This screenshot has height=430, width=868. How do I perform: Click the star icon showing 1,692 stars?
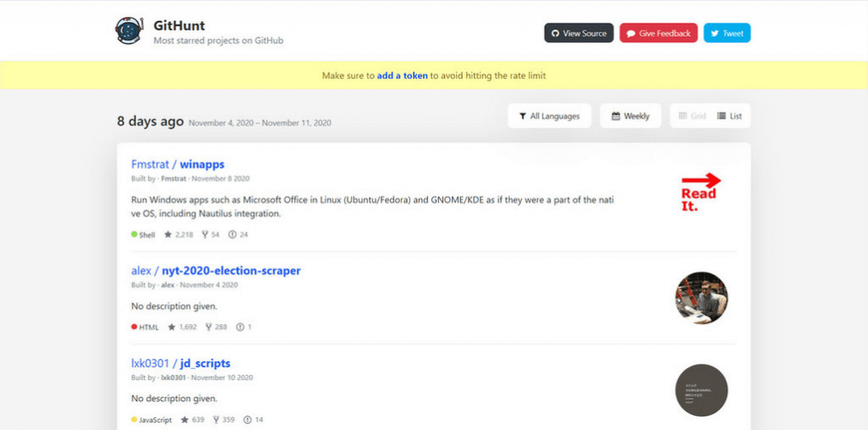[x=171, y=327]
